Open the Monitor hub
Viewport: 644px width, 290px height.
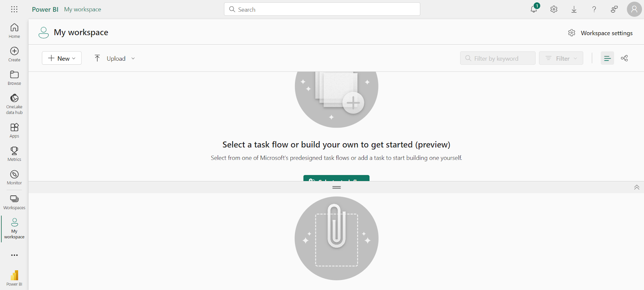pyautogui.click(x=14, y=177)
